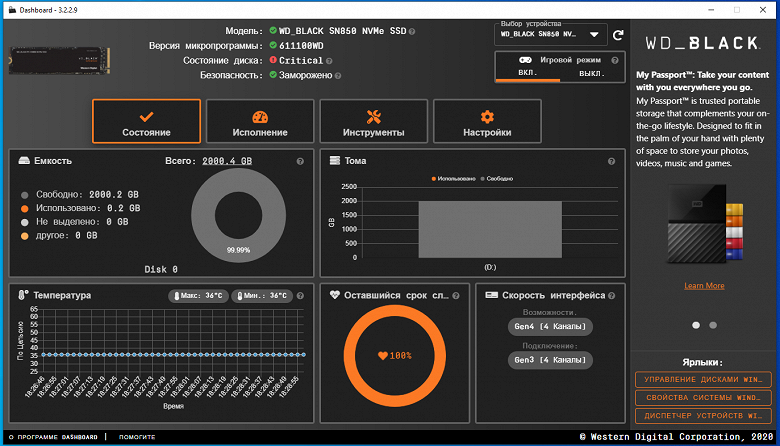
Task: Click help icon for Игровой режим
Action: point(615,60)
